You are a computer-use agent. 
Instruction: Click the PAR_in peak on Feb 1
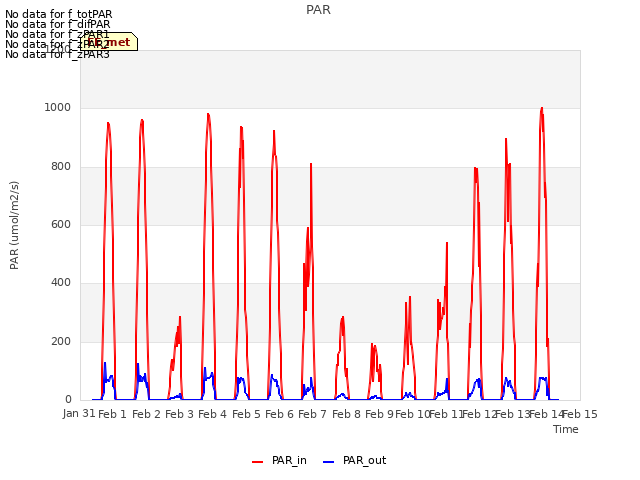pyautogui.click(x=108, y=123)
